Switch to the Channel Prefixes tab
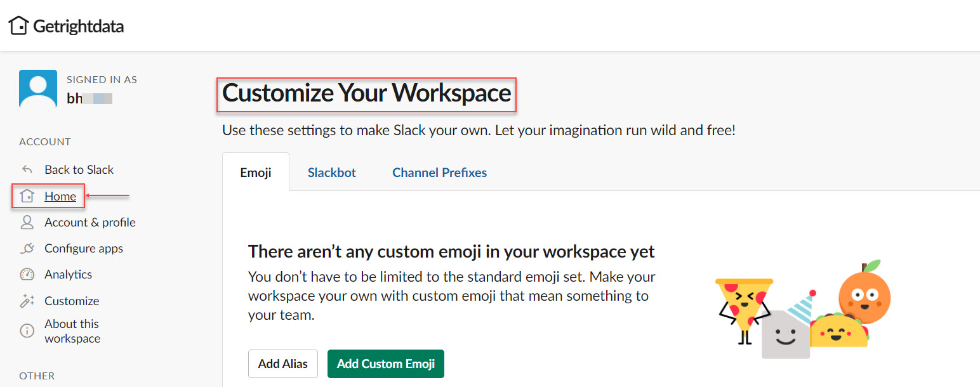Screen dimensions: 980x387 point(440,172)
